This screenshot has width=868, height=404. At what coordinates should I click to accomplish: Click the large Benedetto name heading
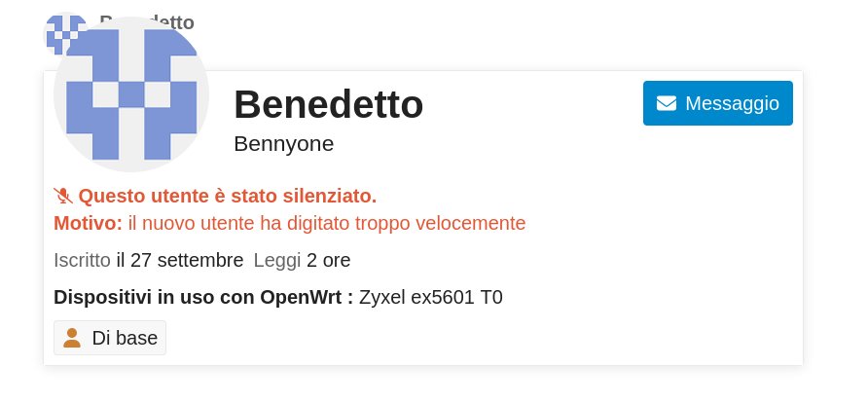click(x=328, y=104)
